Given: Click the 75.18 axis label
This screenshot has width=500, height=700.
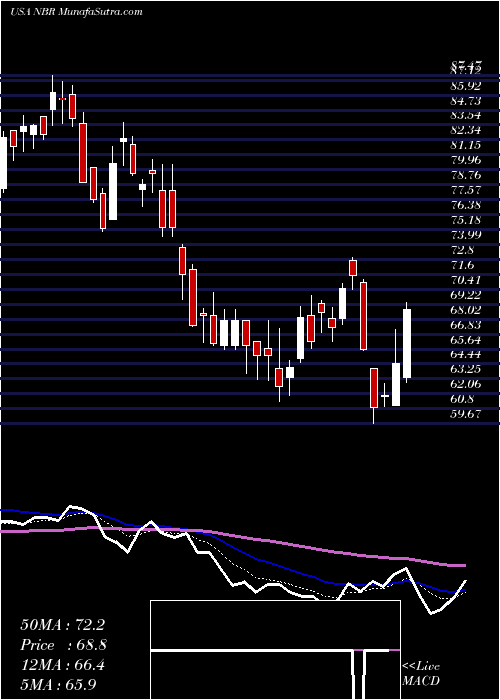Looking at the screenshot, I should (x=466, y=220).
